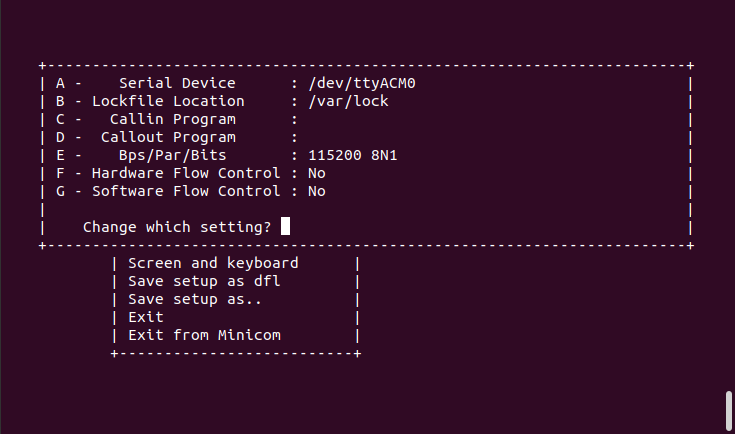
Task: Toggle the Software Flow Control No value
Action: tap(317, 191)
